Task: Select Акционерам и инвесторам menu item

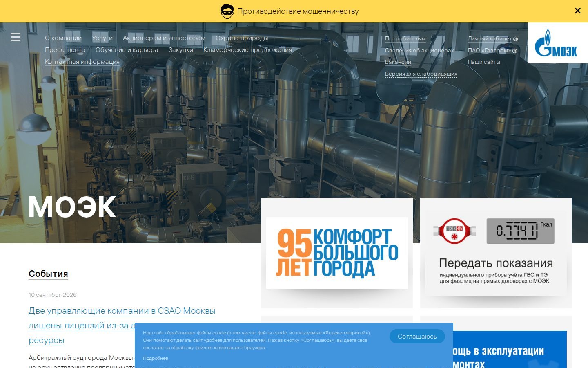Action: tap(164, 38)
